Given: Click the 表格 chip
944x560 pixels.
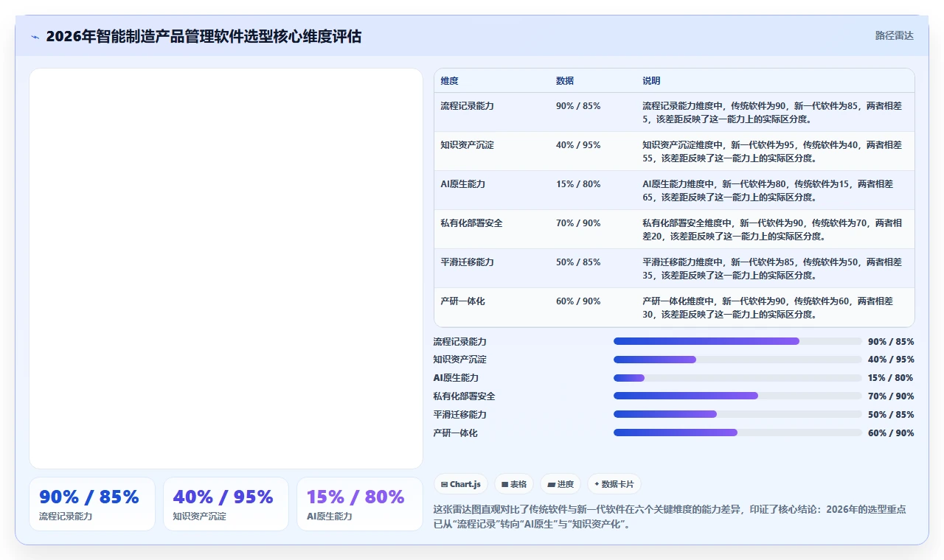Looking at the screenshot, I should click(514, 484).
